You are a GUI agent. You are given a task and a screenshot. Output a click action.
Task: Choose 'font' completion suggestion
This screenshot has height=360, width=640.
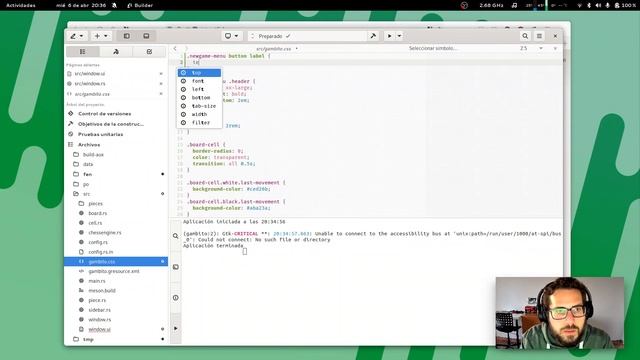point(199,81)
